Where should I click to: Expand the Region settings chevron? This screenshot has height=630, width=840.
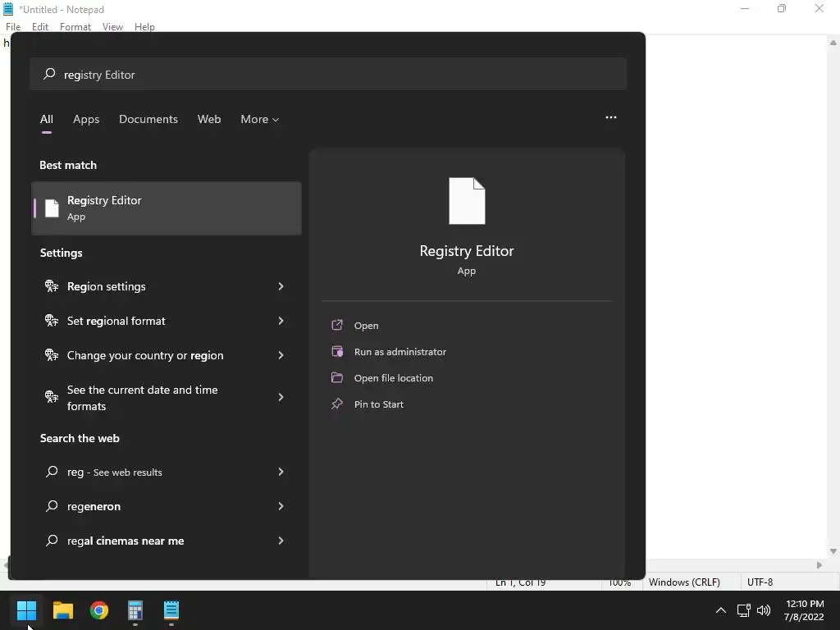tap(281, 286)
